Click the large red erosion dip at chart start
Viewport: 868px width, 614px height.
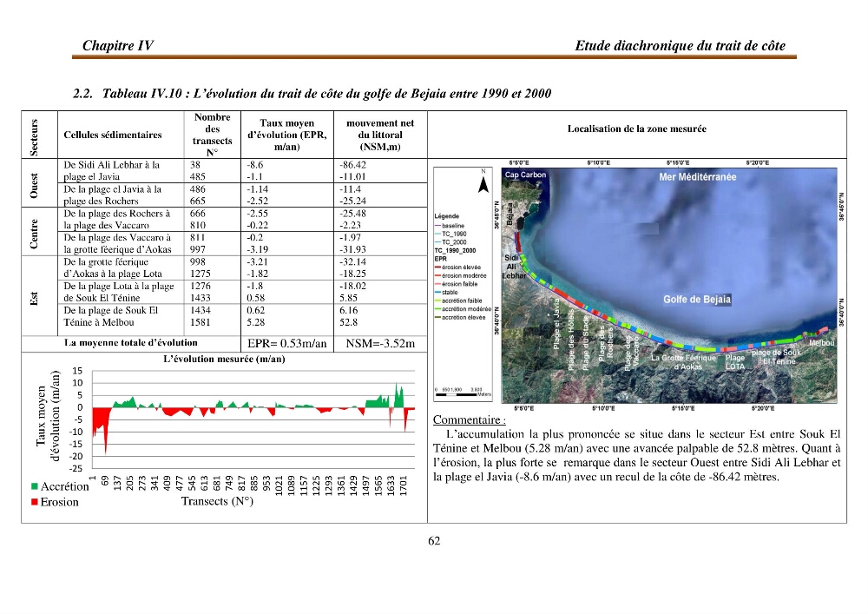tap(102, 424)
